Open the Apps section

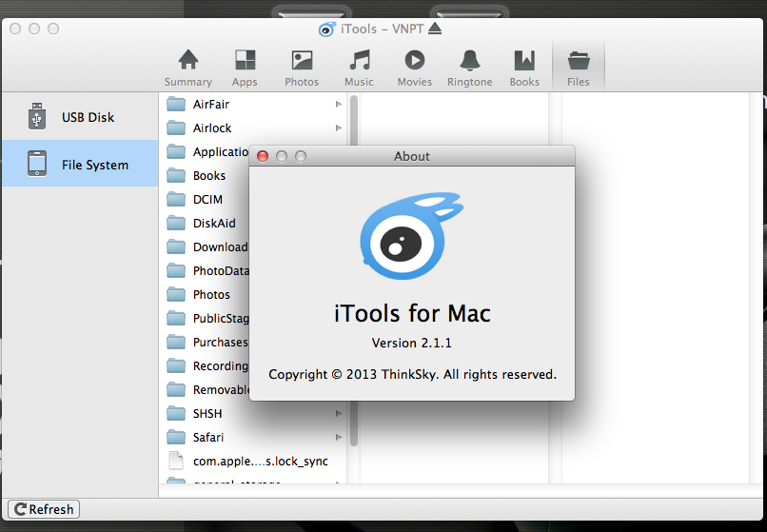tap(245, 68)
